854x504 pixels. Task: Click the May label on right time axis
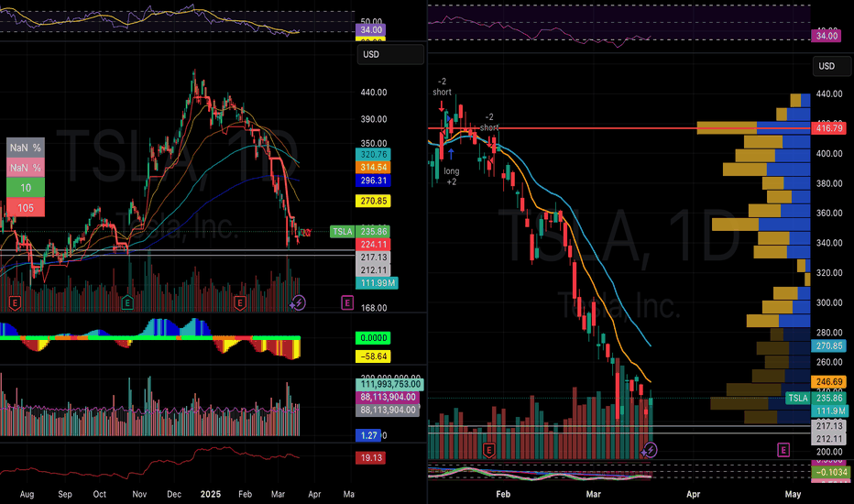(x=793, y=494)
